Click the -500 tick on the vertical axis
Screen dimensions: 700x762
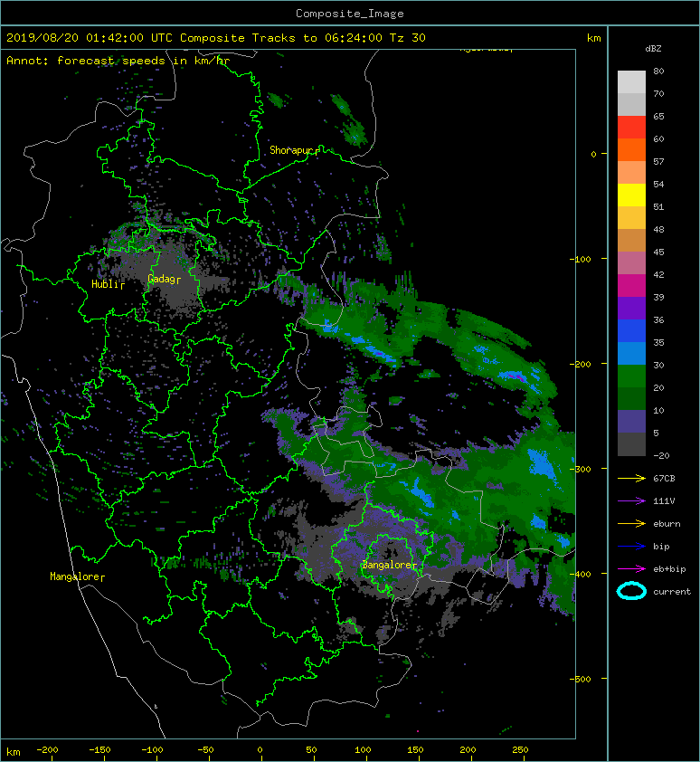click(x=581, y=679)
